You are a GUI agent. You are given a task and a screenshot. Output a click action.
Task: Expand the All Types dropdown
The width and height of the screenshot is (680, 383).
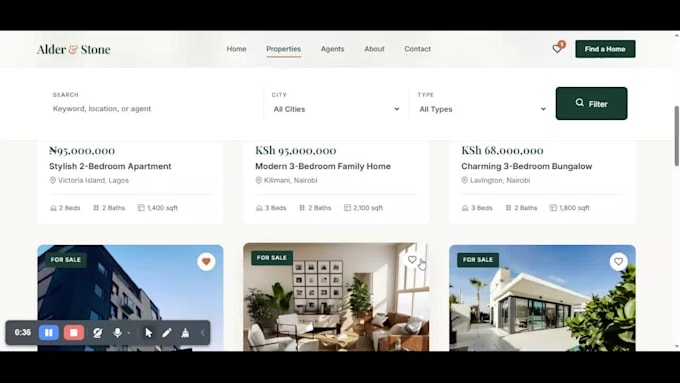[482, 109]
